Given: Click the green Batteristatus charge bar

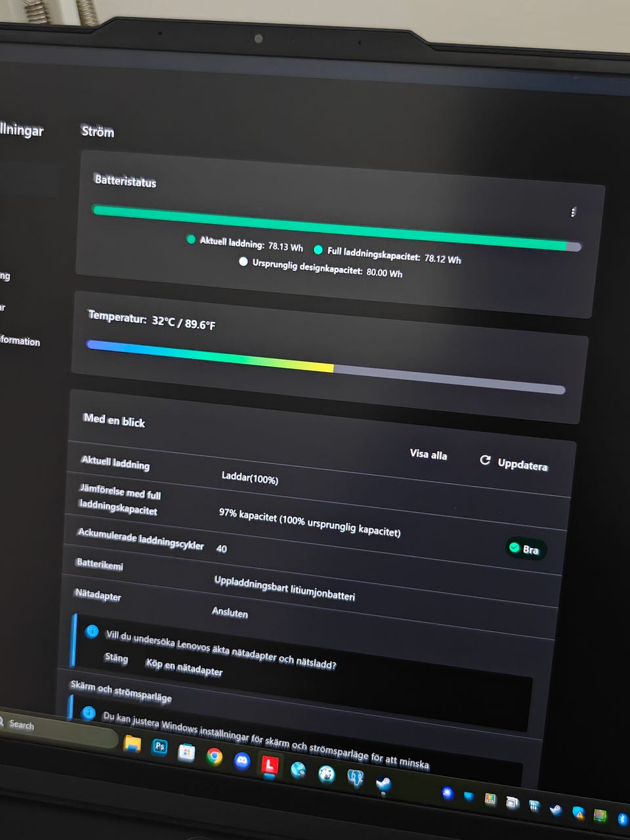Looking at the screenshot, I should point(337,228).
